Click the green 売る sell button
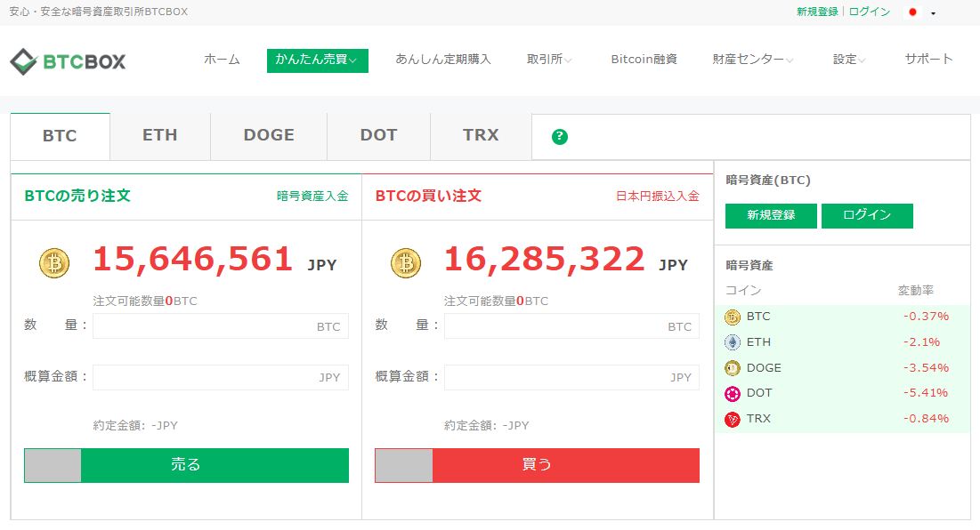Viewport: 980px width, 530px height. pyautogui.click(x=186, y=465)
